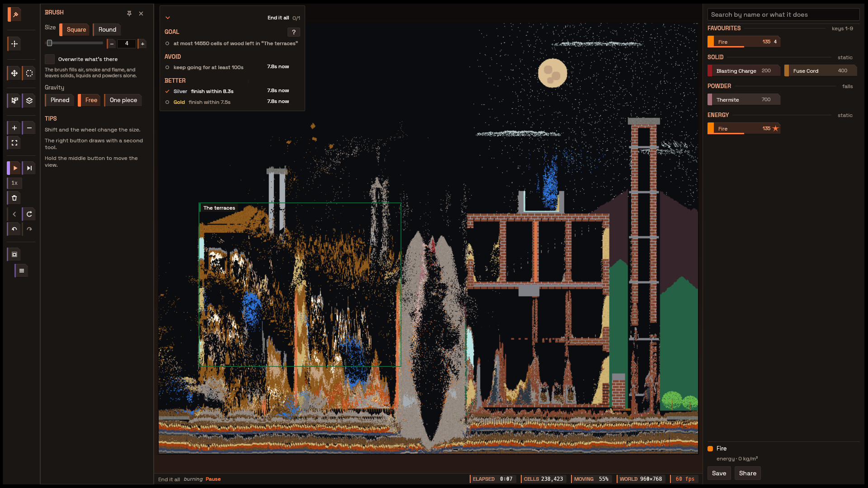This screenshot has width=868, height=488.
Task: Save the current world
Action: coord(719,473)
